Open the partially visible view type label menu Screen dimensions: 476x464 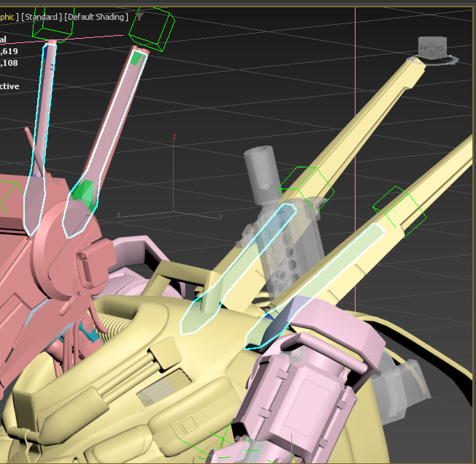pos(8,17)
